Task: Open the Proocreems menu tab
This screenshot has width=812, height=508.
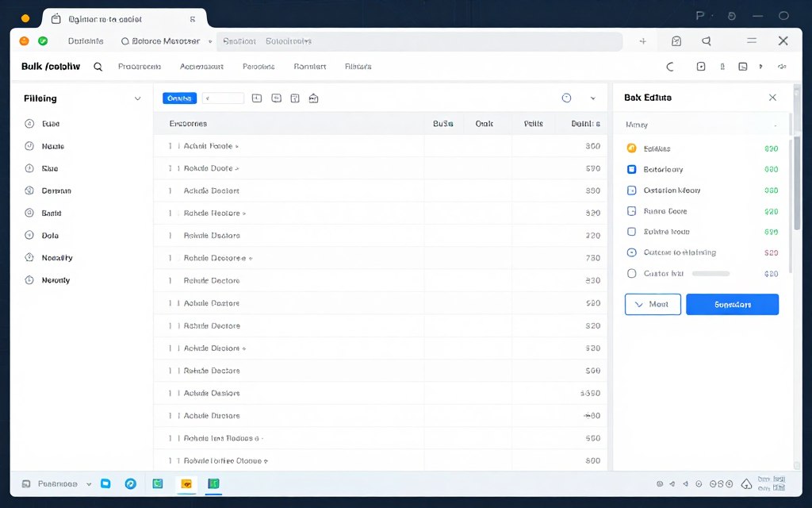Action: click(140, 67)
